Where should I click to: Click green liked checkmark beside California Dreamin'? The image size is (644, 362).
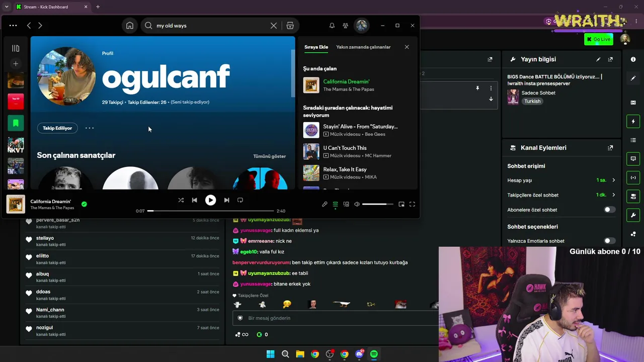click(x=84, y=204)
